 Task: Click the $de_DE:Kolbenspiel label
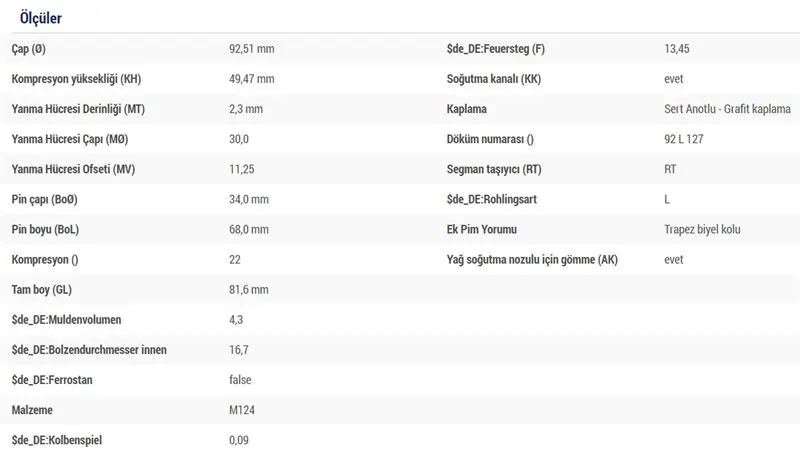coord(57,440)
